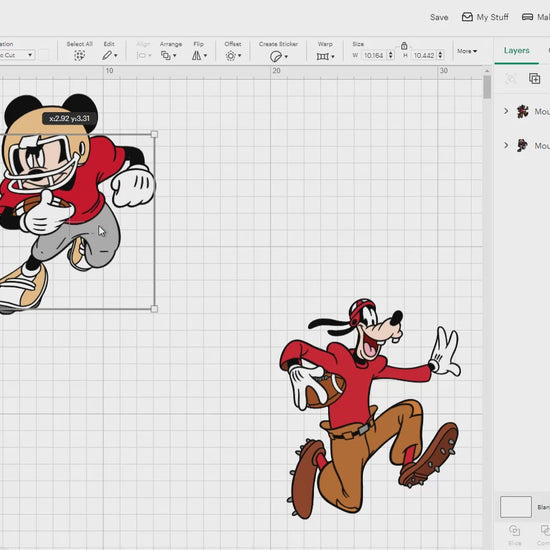
Task: Switch to the Layers tab
Action: tap(516, 51)
